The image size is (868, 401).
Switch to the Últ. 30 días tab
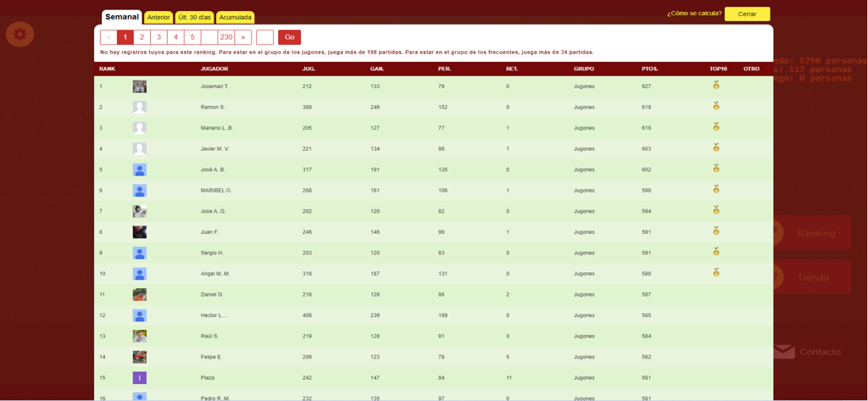pos(194,18)
